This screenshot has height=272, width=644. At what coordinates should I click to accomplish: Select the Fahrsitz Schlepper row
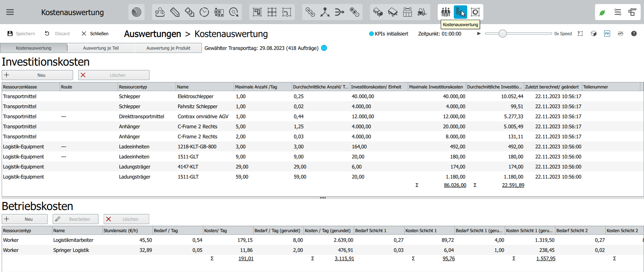tap(322, 106)
